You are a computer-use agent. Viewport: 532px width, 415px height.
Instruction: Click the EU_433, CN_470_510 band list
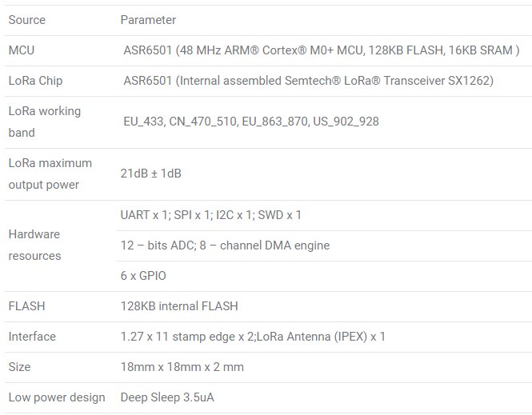pos(251,122)
